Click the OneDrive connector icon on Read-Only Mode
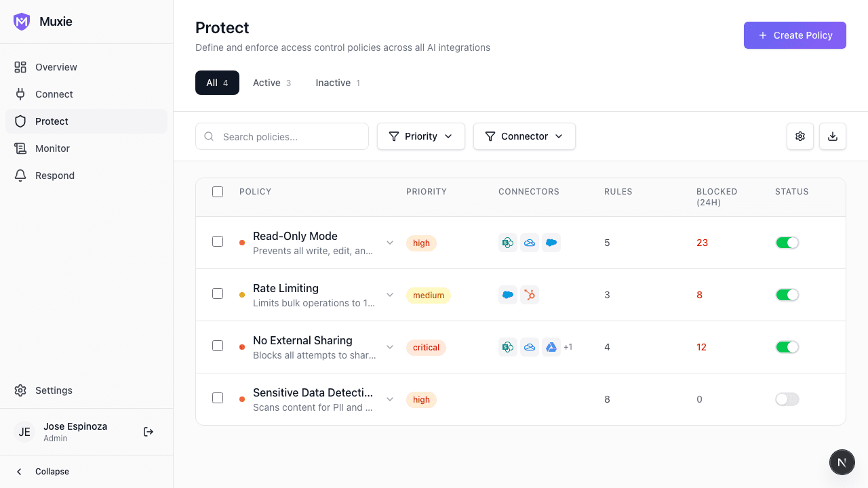868x488 pixels. click(x=530, y=242)
